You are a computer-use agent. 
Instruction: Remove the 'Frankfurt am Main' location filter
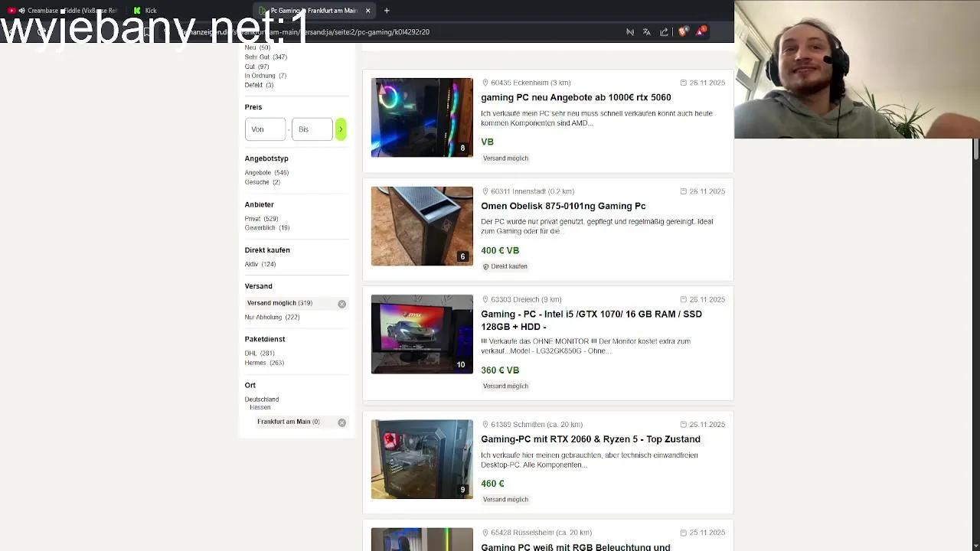coord(342,422)
